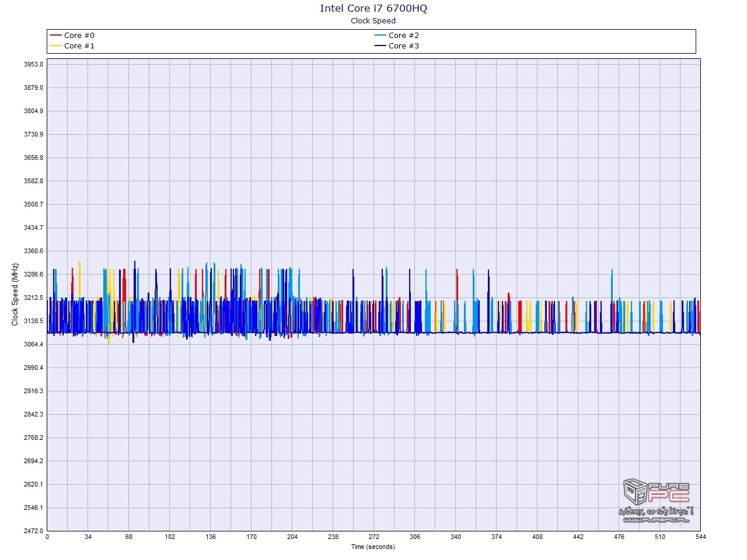Click the 2620.1 y-axis value

click(33, 484)
